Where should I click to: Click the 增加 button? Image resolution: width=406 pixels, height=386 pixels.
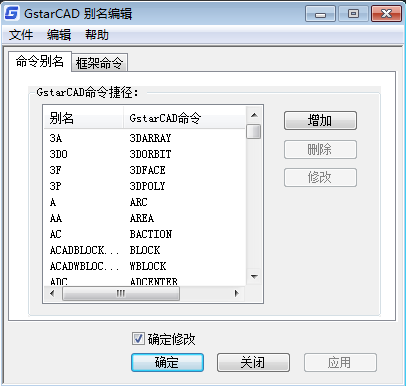coord(320,120)
